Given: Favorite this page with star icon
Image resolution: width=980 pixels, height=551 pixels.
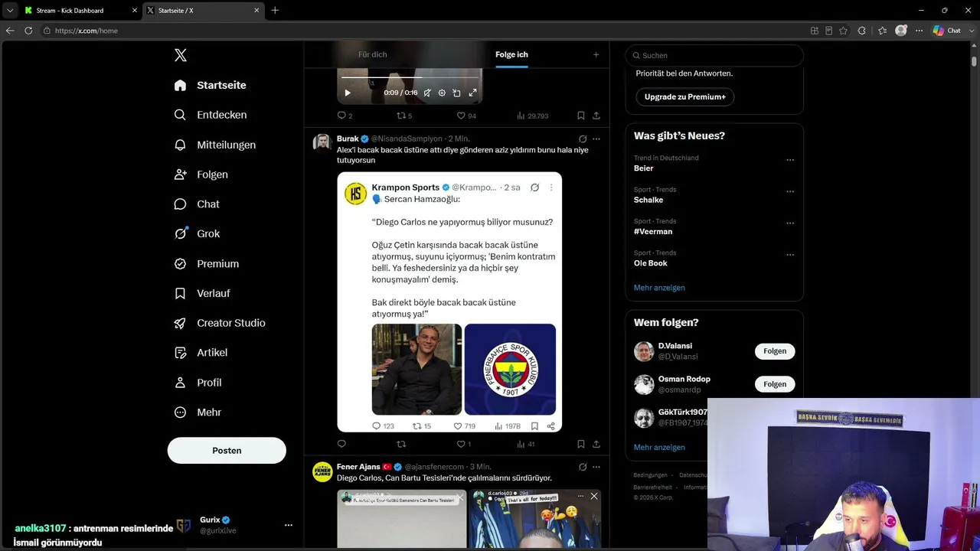Looking at the screenshot, I should click(x=843, y=31).
